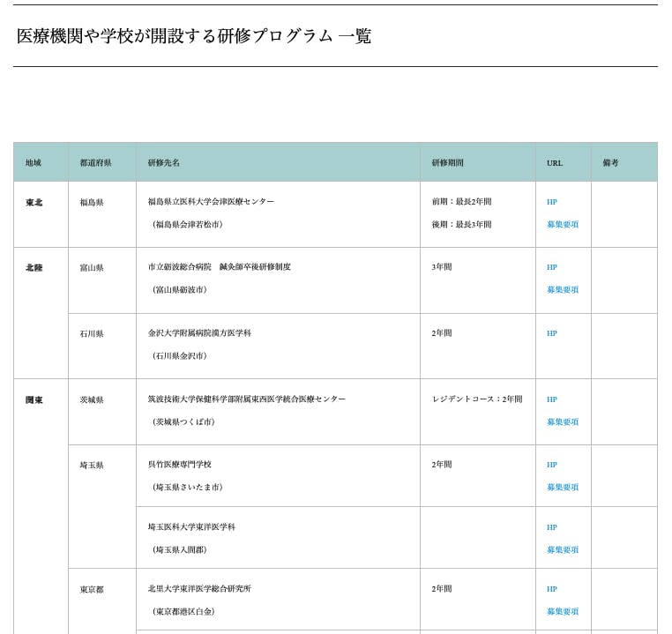This screenshot has width=672, height=634.
Task: View 募集要項 for 北里大学東洋医学総合研究所
Action: point(563,612)
